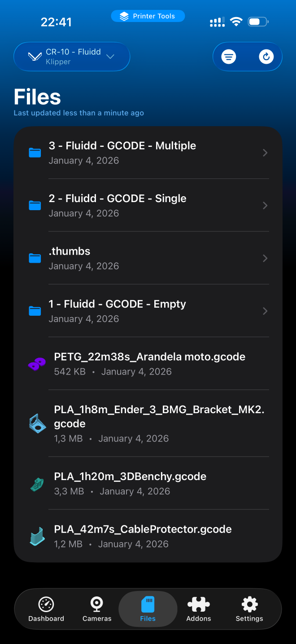296x644 pixels.
Task: Tap the refresh icon to reload files
Action: [x=266, y=57]
